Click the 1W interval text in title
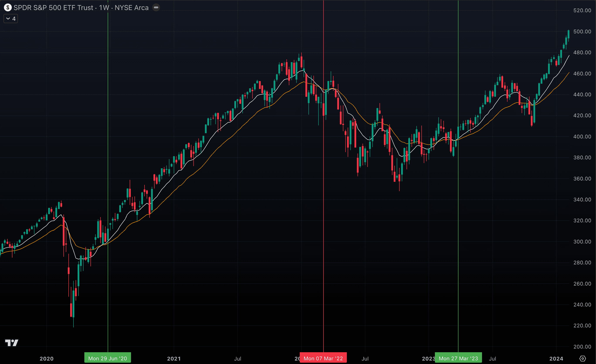This screenshot has height=364, width=596. pyautogui.click(x=104, y=7)
